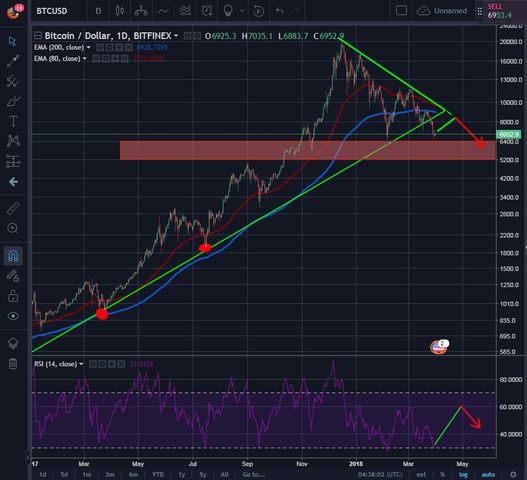The height and width of the screenshot is (480, 527).
Task: Set the range to 6m
Action: [x=133, y=475]
